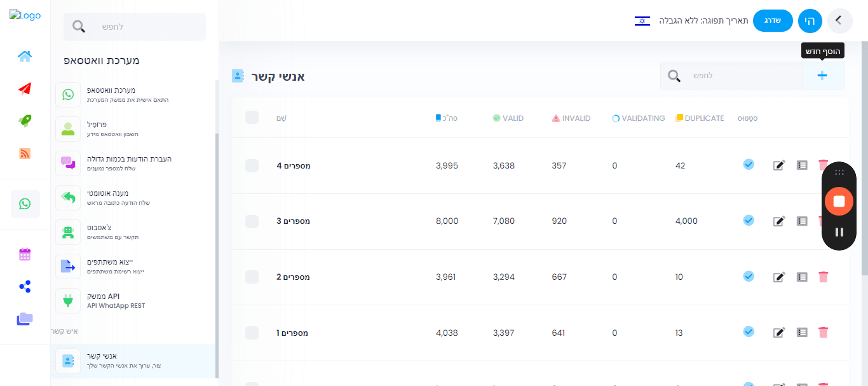Open ממשק API menu item
The width and height of the screenshot is (868, 386).
(133, 301)
